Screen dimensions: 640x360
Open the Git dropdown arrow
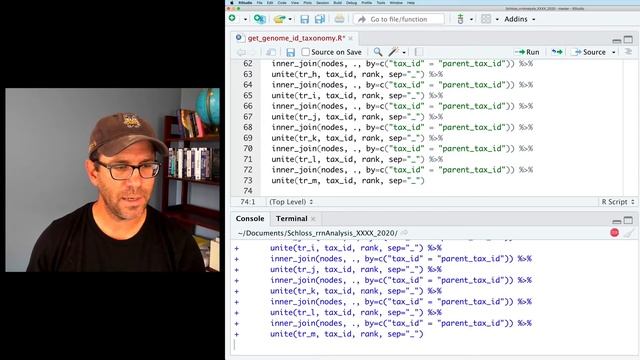(471, 19)
